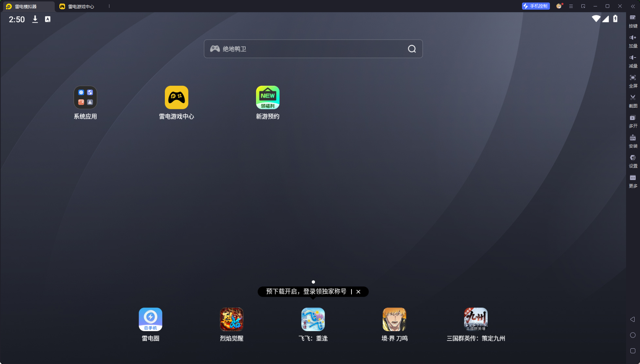Viewport: 640px width, 364px height.
Task: Decrease volume with the 减量 button
Action: pyautogui.click(x=633, y=61)
